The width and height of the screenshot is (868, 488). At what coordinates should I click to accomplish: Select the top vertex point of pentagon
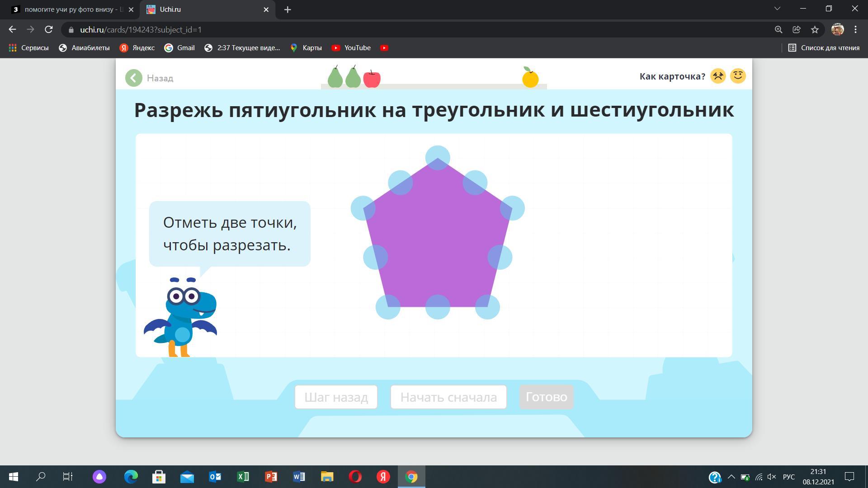438,158
